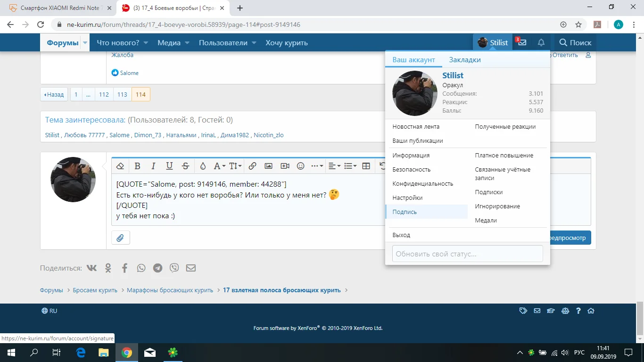Toggle bold formatting in the editor
644x362 pixels.
click(x=138, y=166)
